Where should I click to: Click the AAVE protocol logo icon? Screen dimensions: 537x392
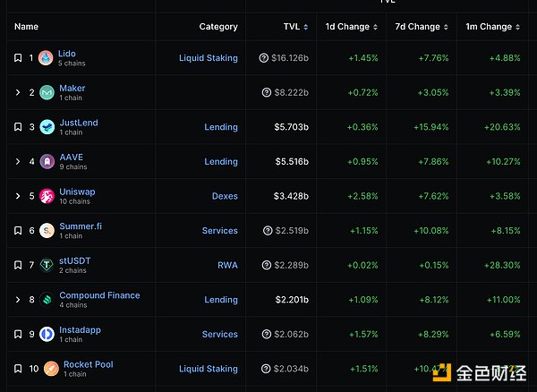pyautogui.click(x=47, y=162)
